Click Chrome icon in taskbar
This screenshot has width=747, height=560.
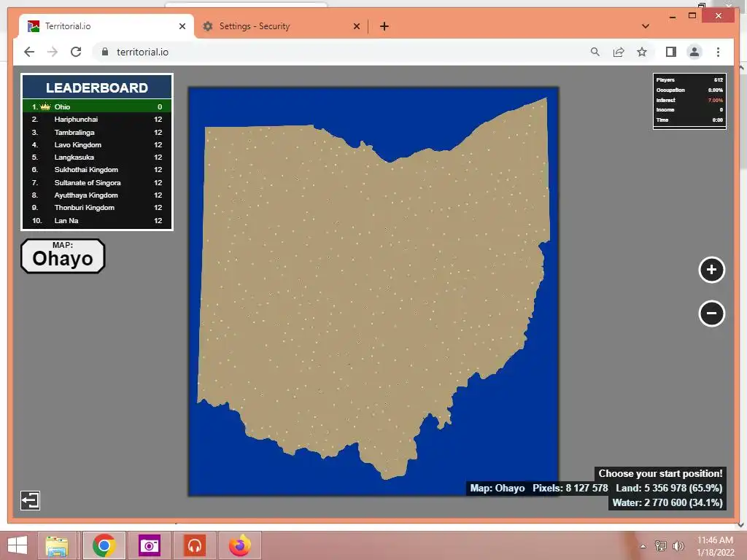(x=104, y=545)
